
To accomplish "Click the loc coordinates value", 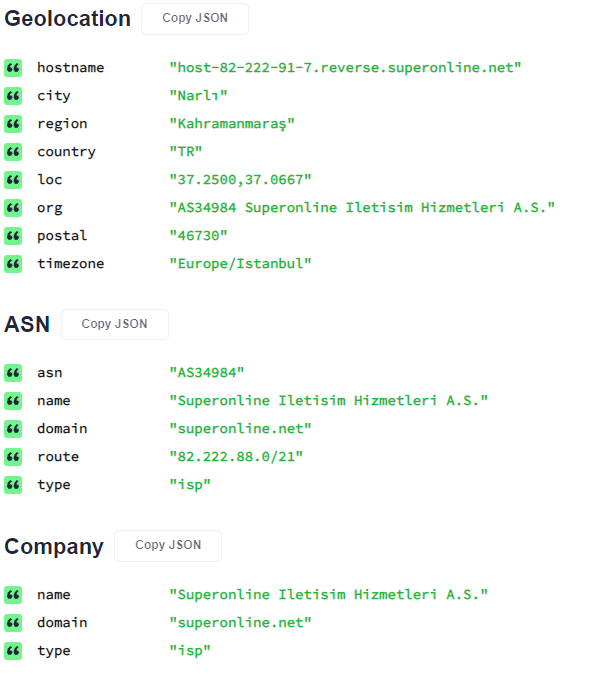I will point(240,180).
